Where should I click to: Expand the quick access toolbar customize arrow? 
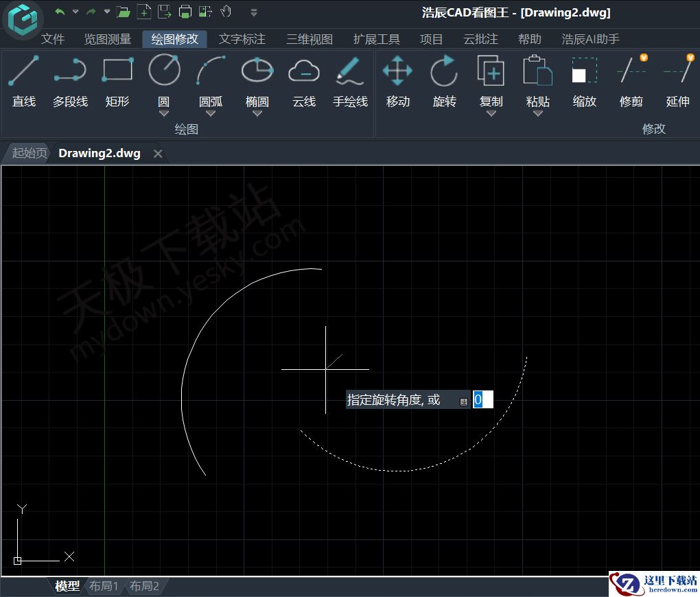tap(253, 12)
